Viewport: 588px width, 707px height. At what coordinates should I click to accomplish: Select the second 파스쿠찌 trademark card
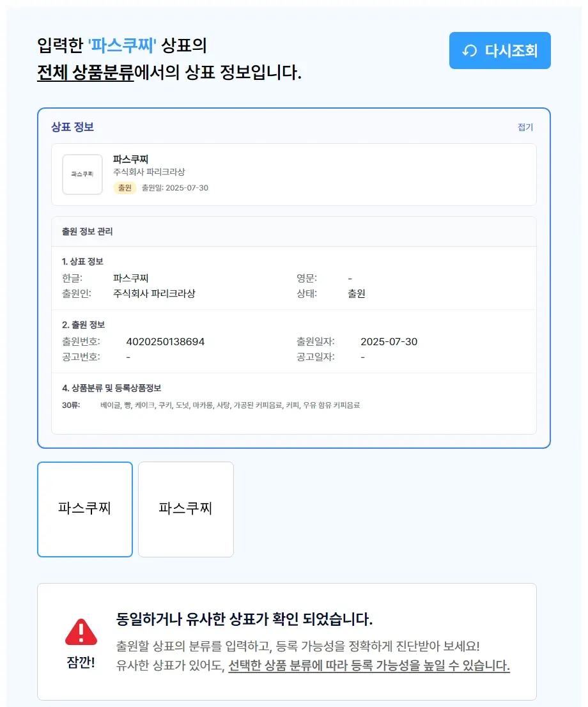tap(186, 509)
